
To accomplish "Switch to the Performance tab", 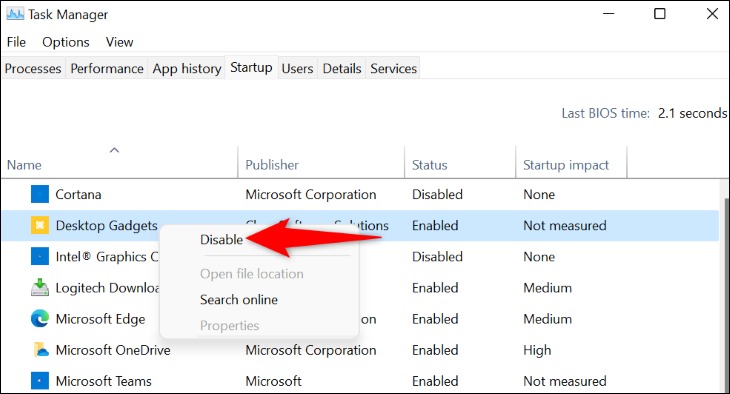I will click(107, 68).
